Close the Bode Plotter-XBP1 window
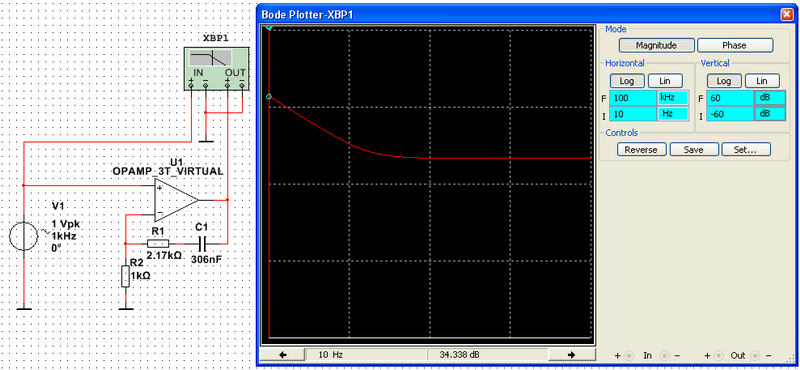800x370 pixels. click(787, 14)
